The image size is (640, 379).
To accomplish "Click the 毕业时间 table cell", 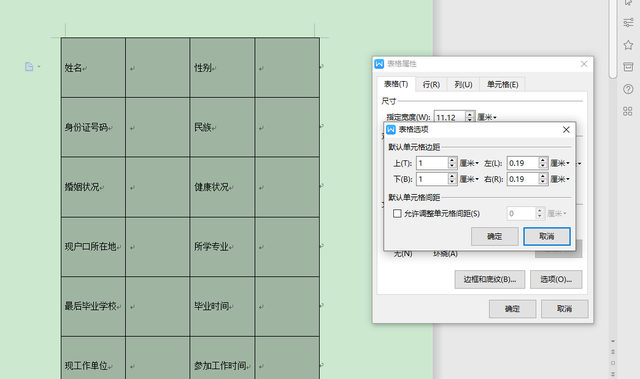I will click(x=222, y=306).
